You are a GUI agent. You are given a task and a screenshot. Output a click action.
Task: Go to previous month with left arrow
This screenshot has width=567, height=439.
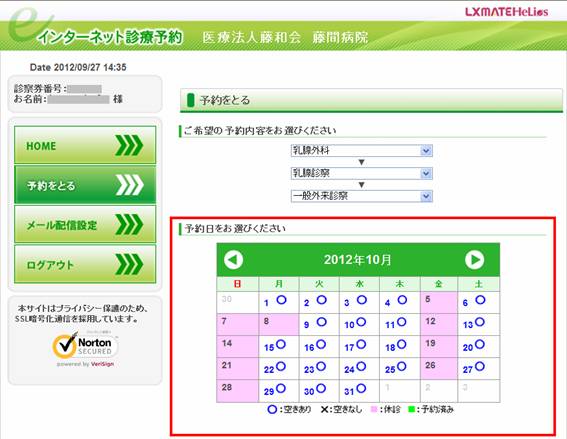(233, 260)
